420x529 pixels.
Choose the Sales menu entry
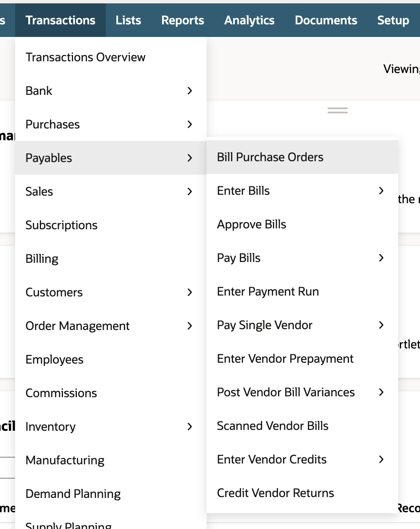(111, 191)
